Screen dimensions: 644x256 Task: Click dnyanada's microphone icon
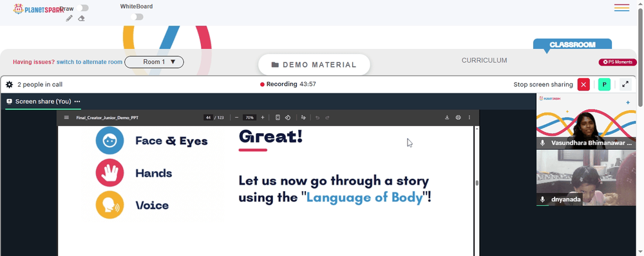click(542, 199)
